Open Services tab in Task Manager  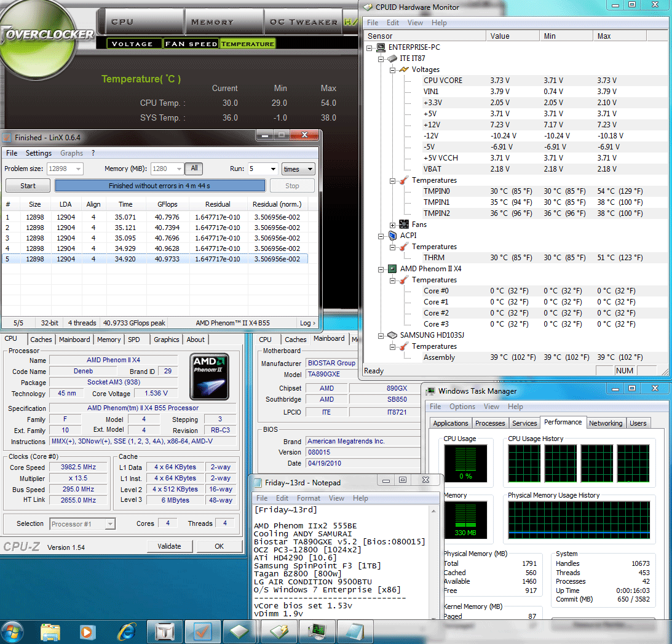click(x=524, y=423)
